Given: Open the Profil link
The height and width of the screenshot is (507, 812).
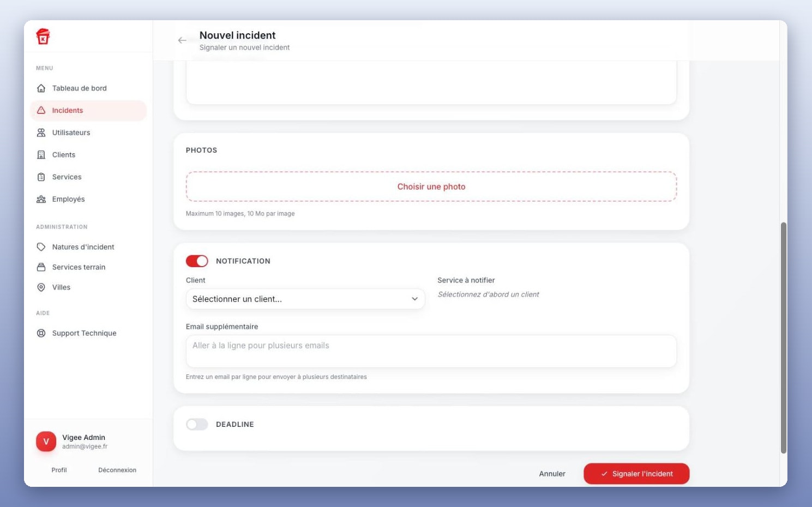Looking at the screenshot, I should pos(59,470).
